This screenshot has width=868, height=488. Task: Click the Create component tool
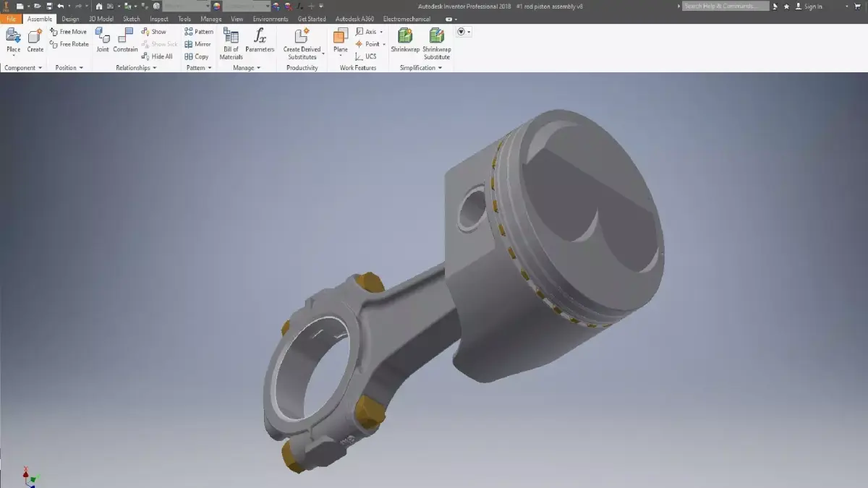pos(35,40)
